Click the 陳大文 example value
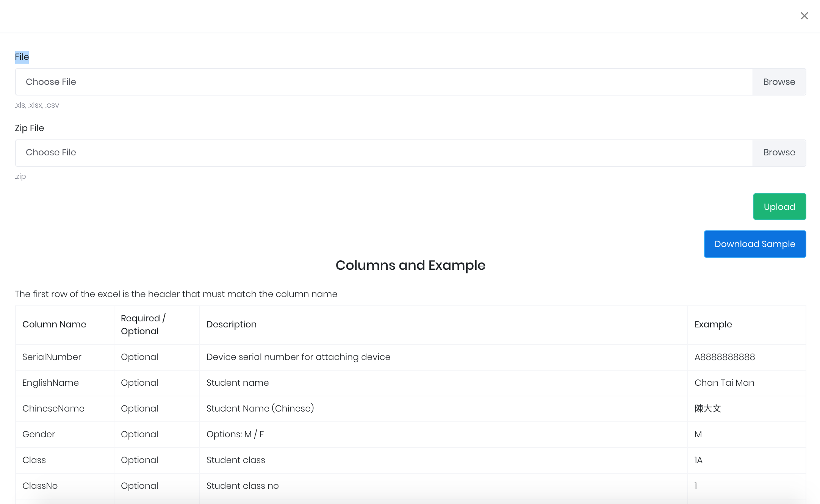This screenshot has width=820, height=504. pos(708,409)
